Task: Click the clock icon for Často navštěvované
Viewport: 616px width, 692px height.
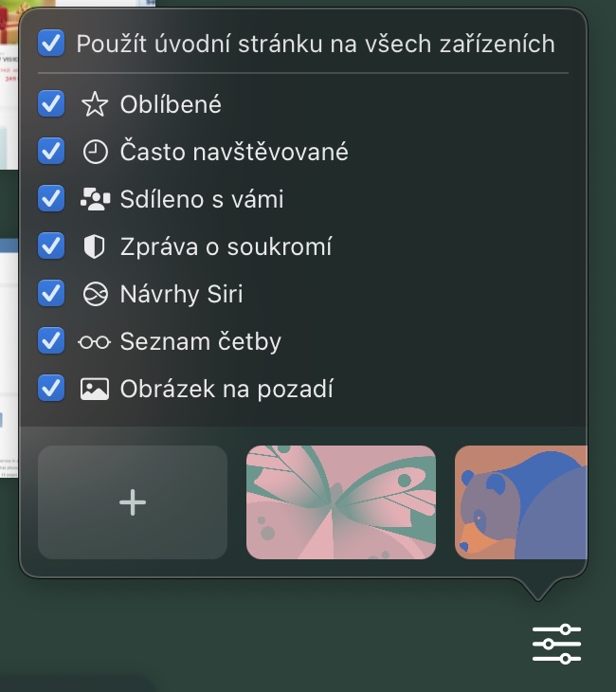Action: 95,152
